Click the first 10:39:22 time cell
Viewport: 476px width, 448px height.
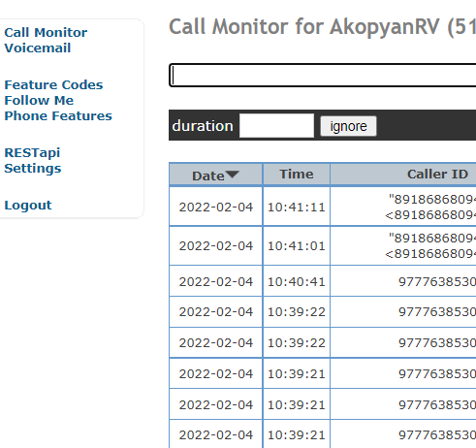point(297,312)
